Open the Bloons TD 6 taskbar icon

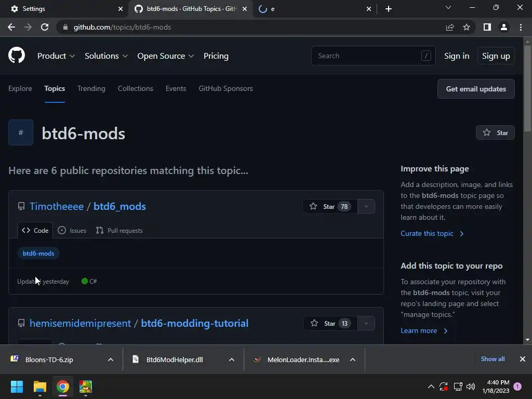pyautogui.click(x=86, y=387)
